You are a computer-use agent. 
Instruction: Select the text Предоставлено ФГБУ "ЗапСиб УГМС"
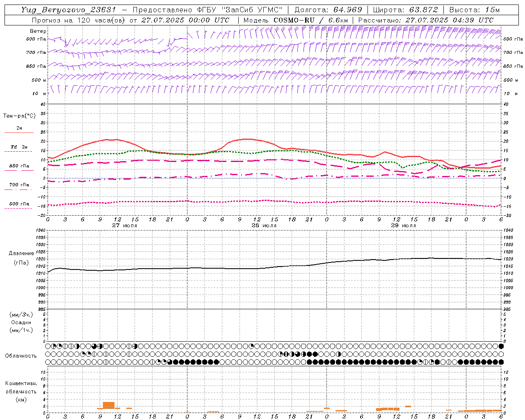208,10
